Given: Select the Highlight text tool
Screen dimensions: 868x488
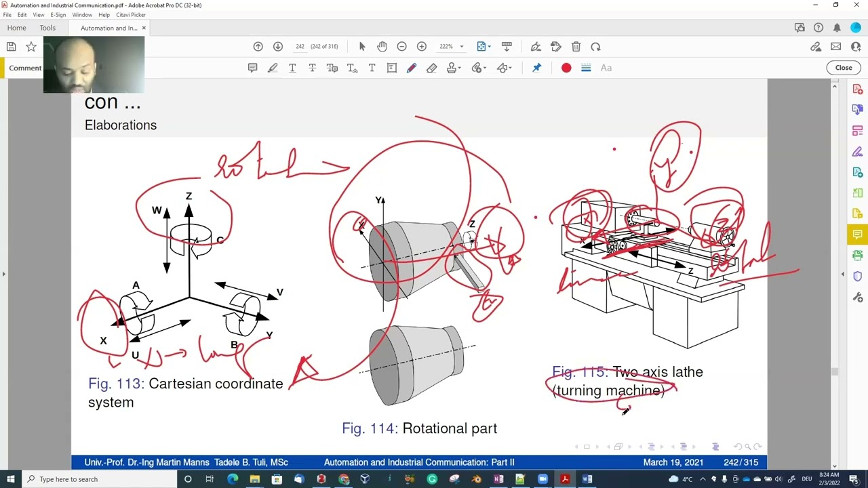Looking at the screenshot, I should coord(273,68).
